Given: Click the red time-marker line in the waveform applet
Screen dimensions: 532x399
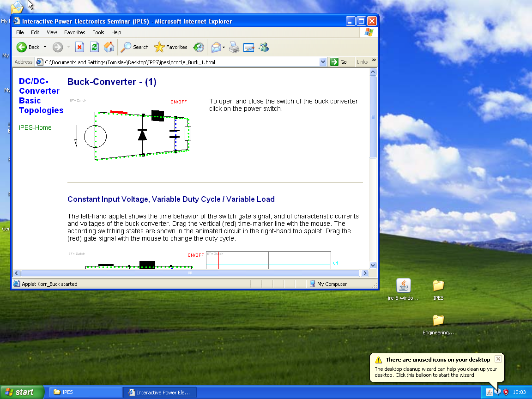Looking at the screenshot, I should (x=219, y=260).
